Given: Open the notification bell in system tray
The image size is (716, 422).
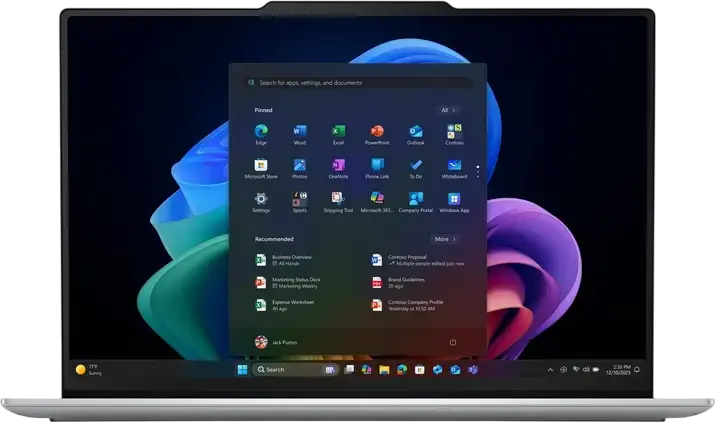Looking at the screenshot, I should (637, 369).
